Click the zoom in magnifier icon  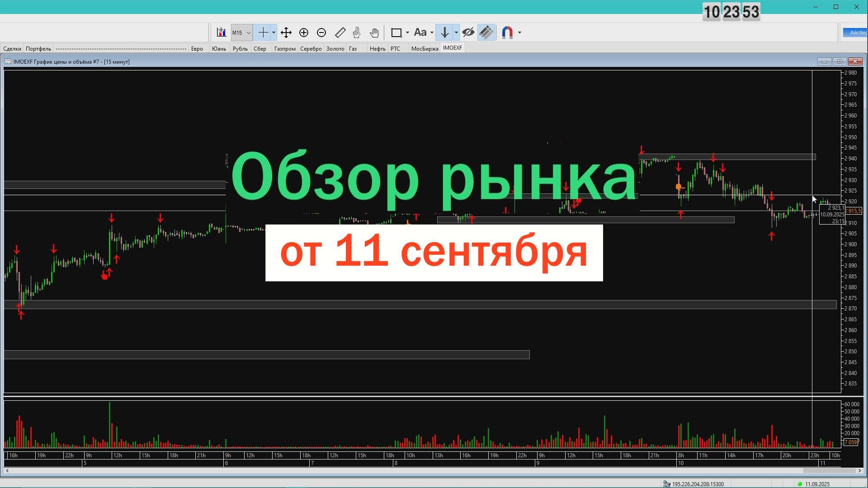tap(304, 33)
